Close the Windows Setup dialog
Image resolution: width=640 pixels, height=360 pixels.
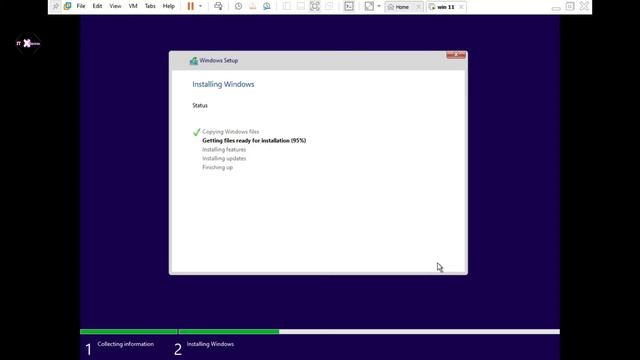456,55
